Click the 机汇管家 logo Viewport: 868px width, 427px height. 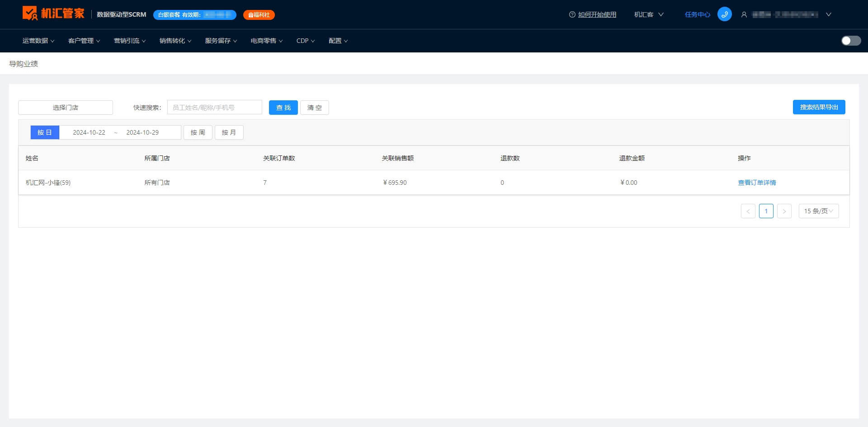click(x=53, y=13)
